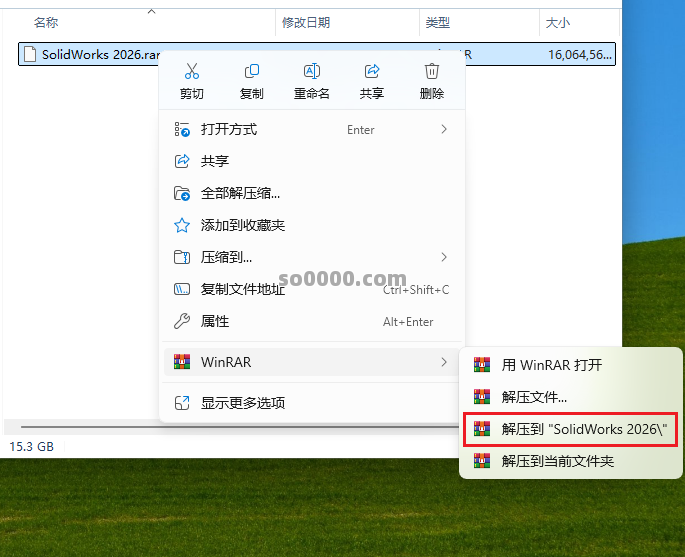
Task: Open the 打开方式 menu entry
Action: pos(312,129)
